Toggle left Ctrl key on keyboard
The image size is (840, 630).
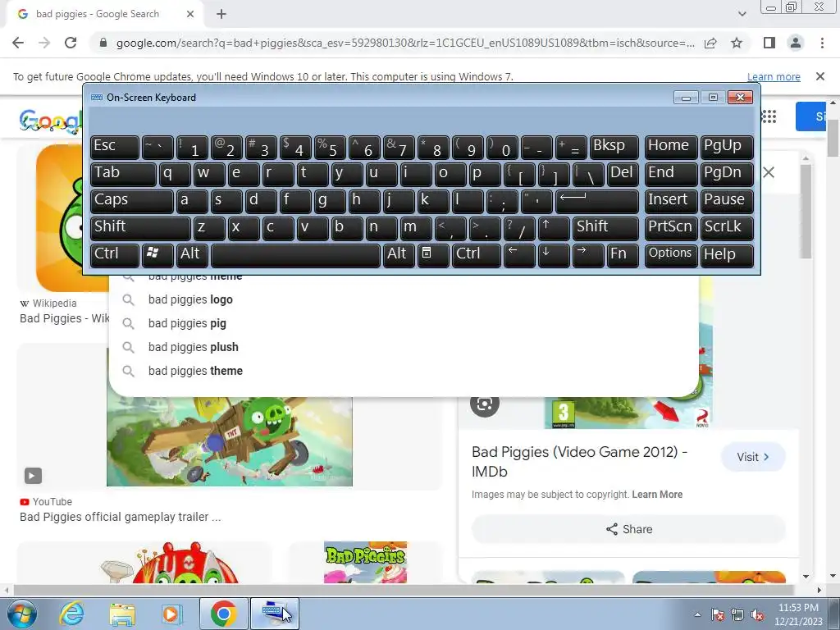115,255
